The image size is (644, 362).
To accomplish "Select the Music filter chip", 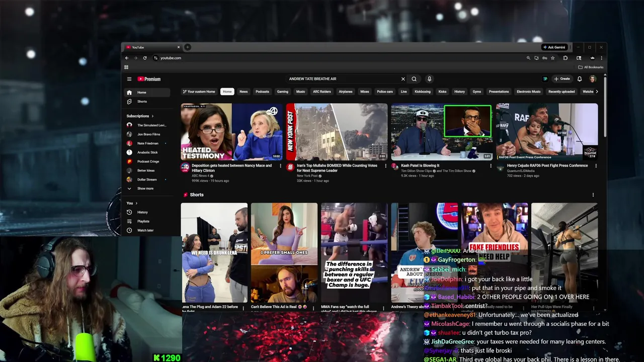I will (x=301, y=92).
